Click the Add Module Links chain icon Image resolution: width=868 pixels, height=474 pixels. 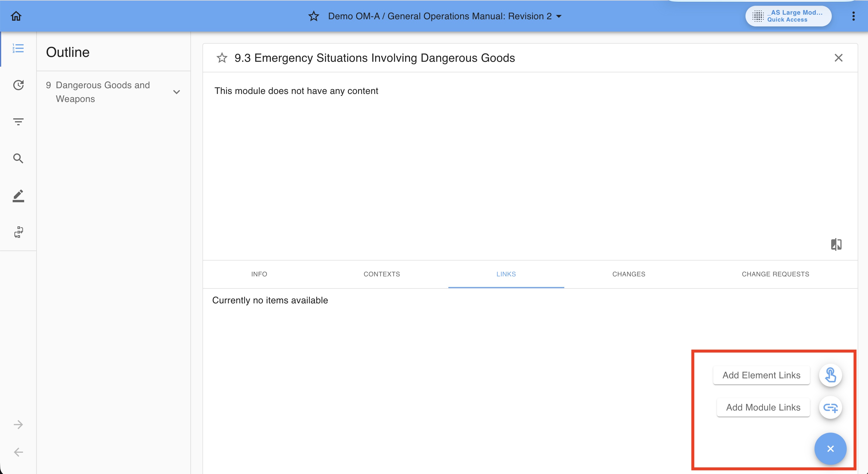click(830, 407)
